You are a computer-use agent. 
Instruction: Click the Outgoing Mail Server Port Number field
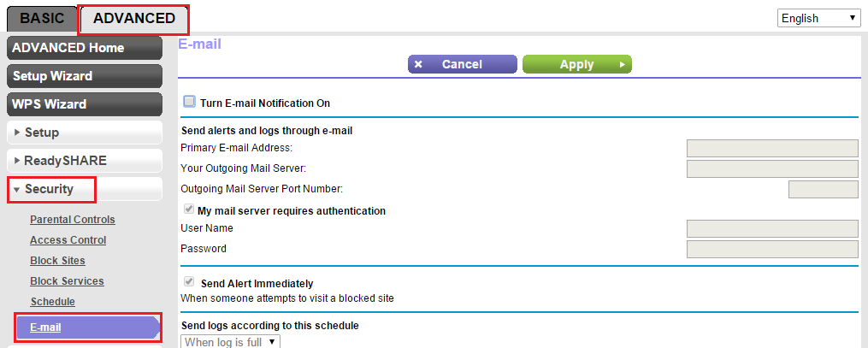click(823, 189)
